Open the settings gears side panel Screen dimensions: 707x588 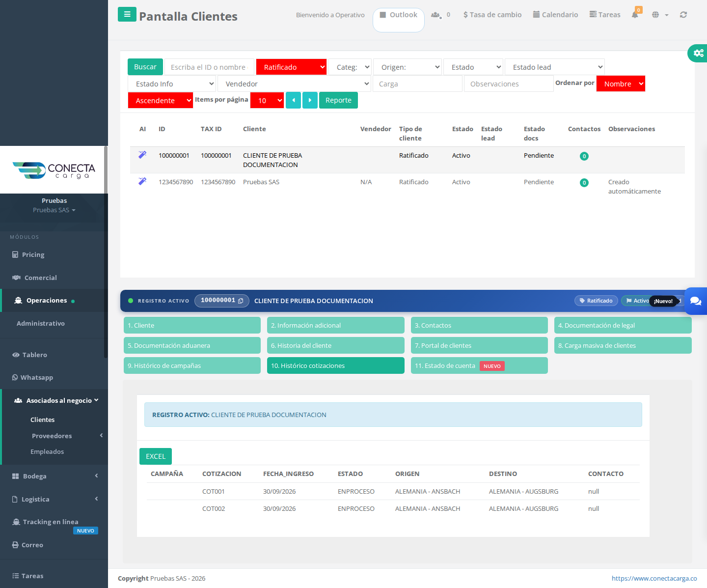[x=698, y=53]
